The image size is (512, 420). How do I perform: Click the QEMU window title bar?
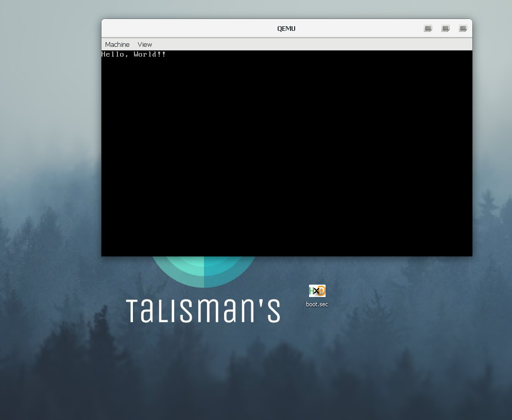(x=286, y=28)
